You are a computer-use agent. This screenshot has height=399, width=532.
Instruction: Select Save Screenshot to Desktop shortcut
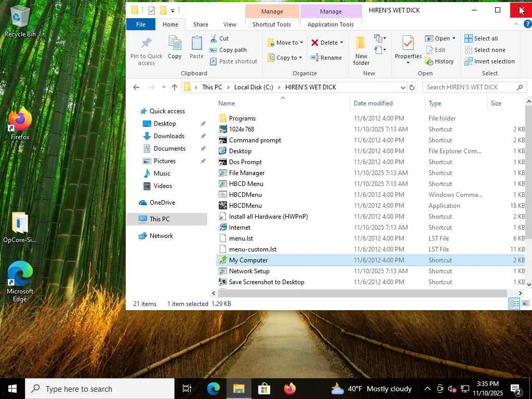(x=371, y=282)
